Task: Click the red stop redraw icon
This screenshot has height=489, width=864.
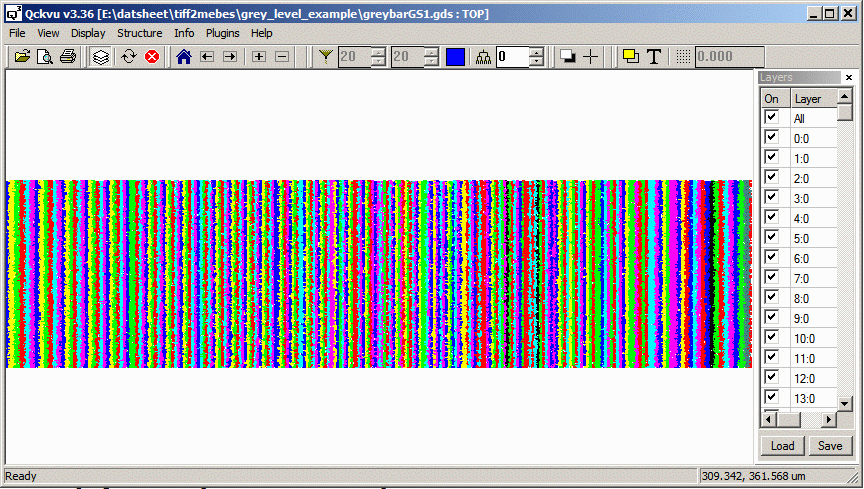Action: click(x=152, y=56)
